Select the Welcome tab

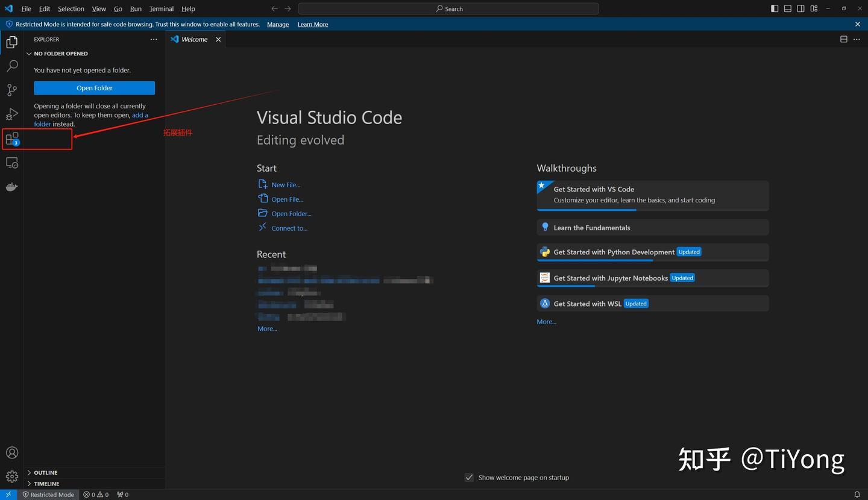point(193,39)
